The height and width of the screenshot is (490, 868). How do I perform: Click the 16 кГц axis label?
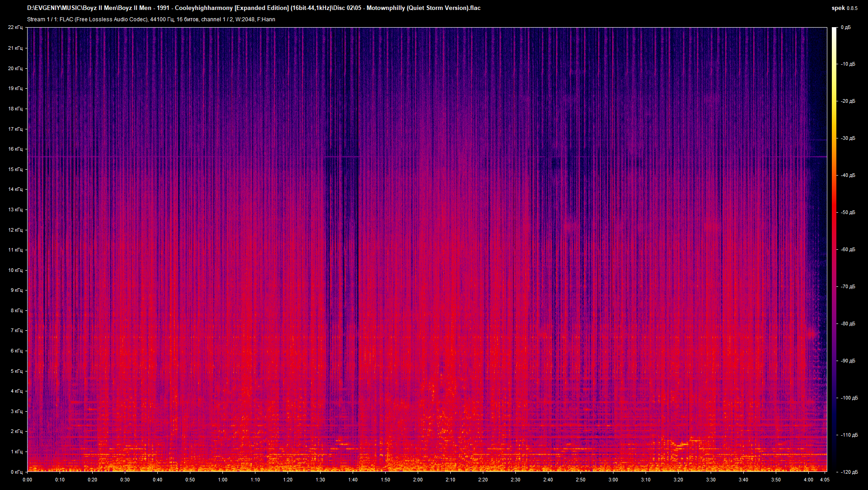(x=16, y=148)
